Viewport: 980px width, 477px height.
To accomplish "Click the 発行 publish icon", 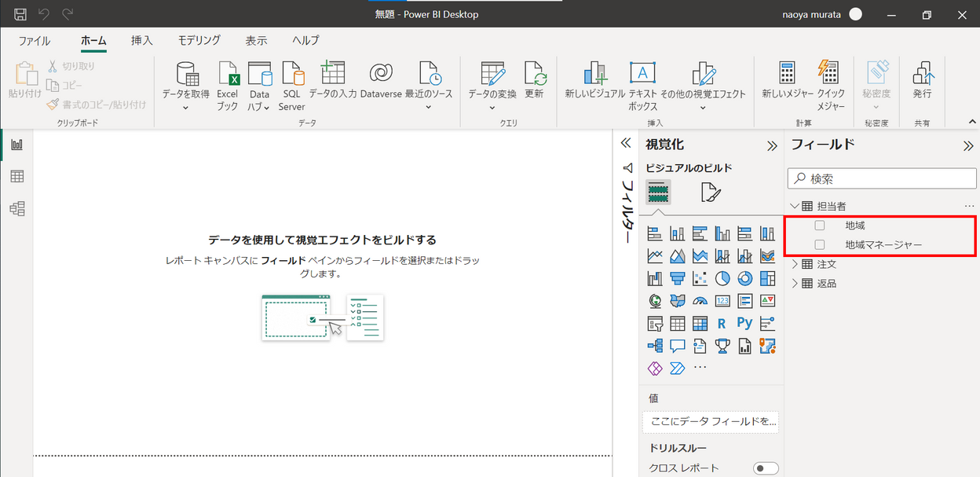I will (x=922, y=73).
